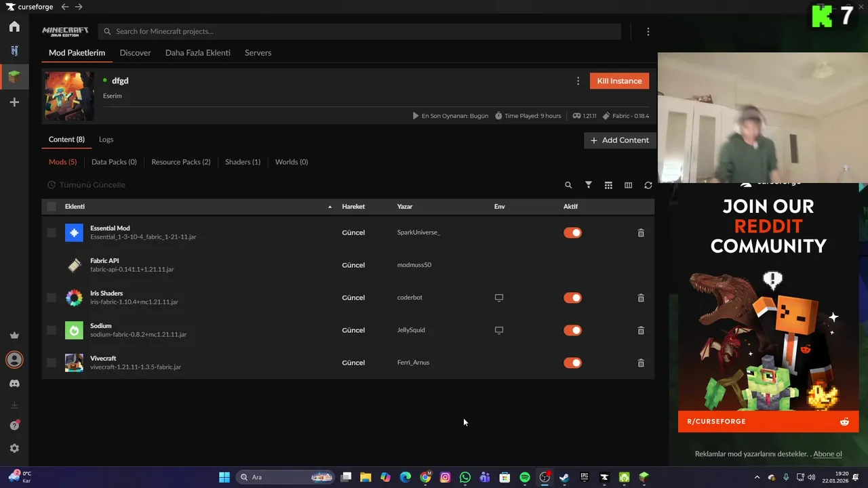Click the Abone ol link
This screenshot has width=868, height=488.
(827, 454)
